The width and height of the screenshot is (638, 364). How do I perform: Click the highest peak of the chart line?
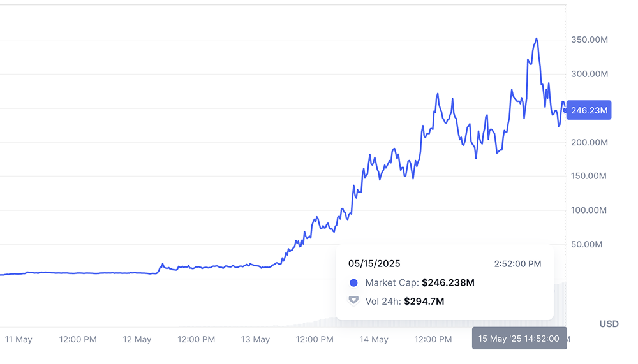[x=537, y=39]
